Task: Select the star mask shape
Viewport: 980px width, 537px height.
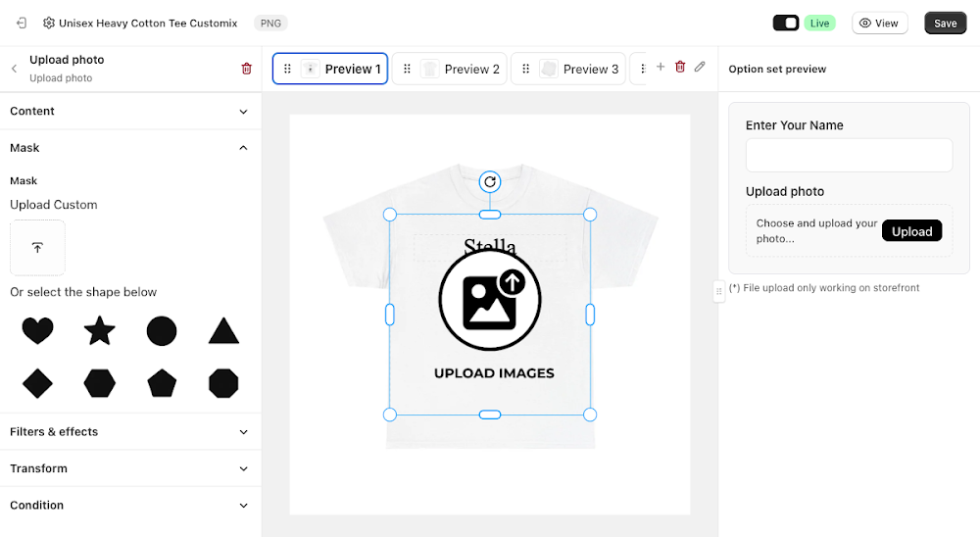Action: click(99, 330)
